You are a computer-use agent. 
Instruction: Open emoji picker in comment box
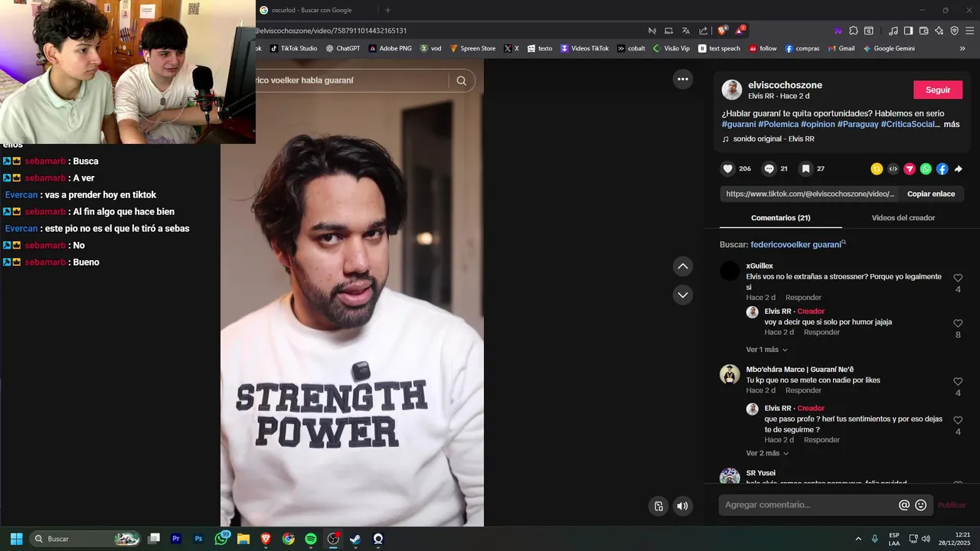point(921,505)
